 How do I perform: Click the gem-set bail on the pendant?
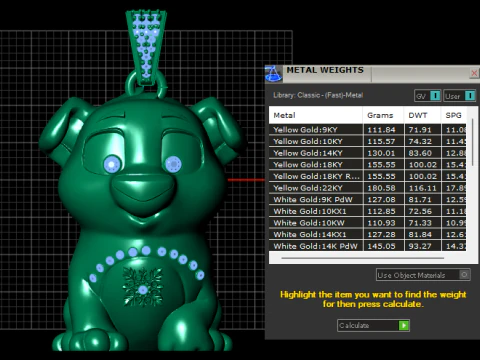[146, 47]
